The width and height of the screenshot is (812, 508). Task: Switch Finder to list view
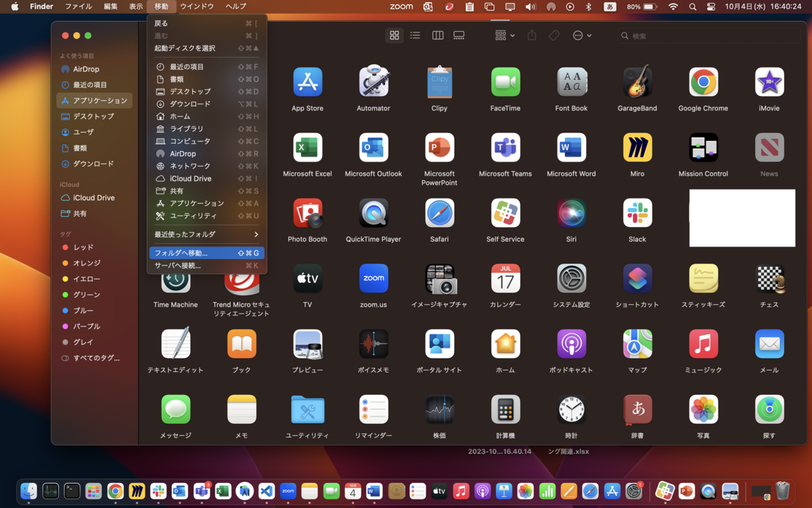[x=415, y=35]
